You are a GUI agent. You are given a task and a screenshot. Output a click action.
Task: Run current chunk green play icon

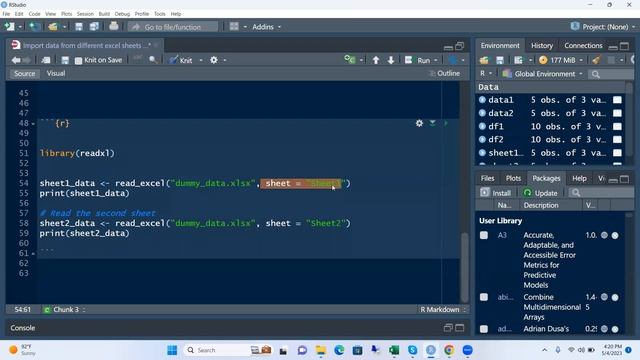click(x=446, y=123)
